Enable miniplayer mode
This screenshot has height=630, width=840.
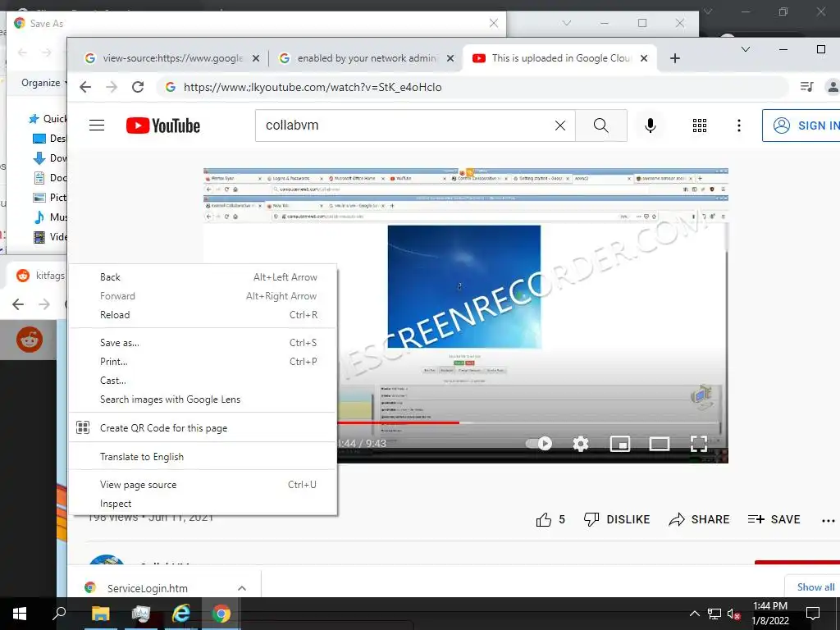(x=620, y=444)
